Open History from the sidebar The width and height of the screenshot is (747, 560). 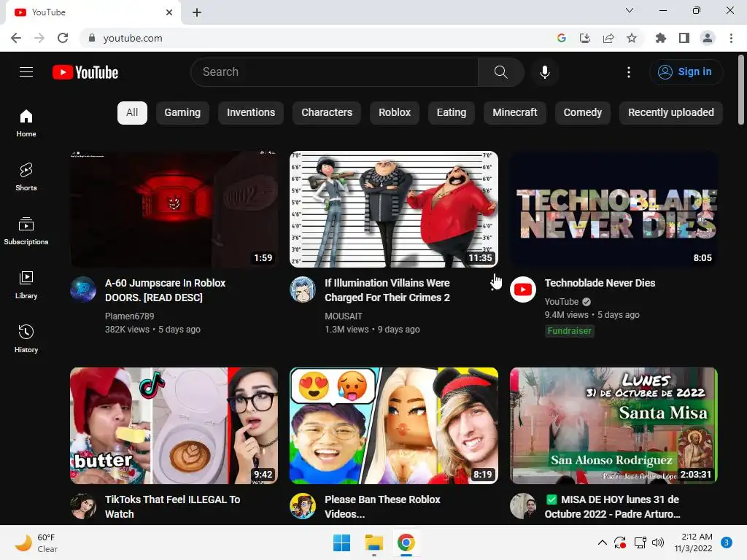point(26,338)
